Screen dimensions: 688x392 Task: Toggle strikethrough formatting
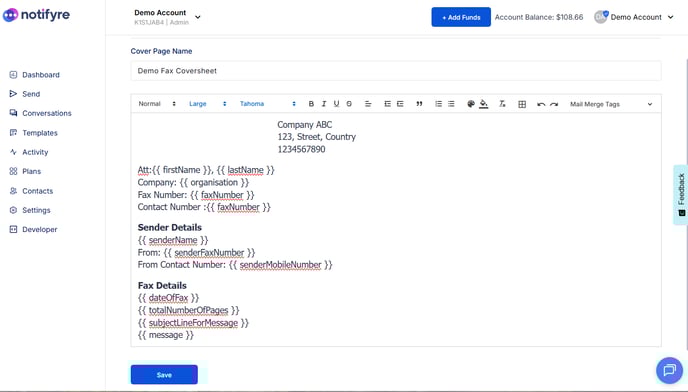tap(349, 104)
